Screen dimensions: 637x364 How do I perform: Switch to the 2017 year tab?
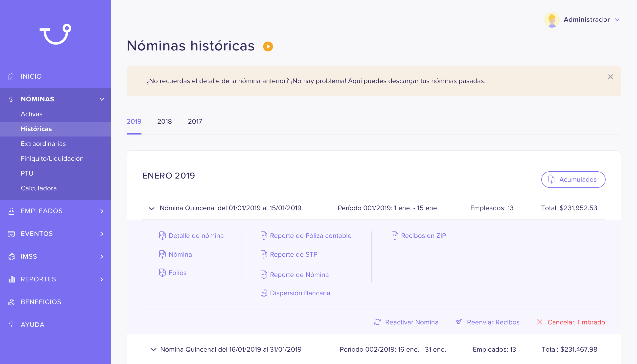[x=195, y=121]
